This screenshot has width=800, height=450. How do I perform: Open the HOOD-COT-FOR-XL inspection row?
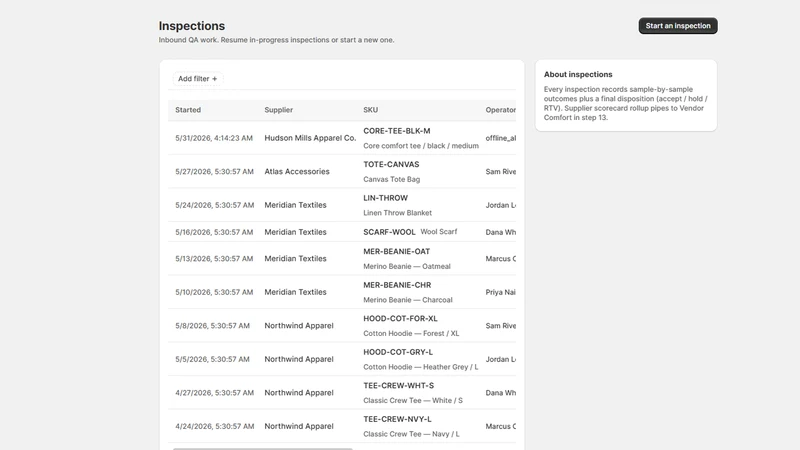(x=342, y=326)
